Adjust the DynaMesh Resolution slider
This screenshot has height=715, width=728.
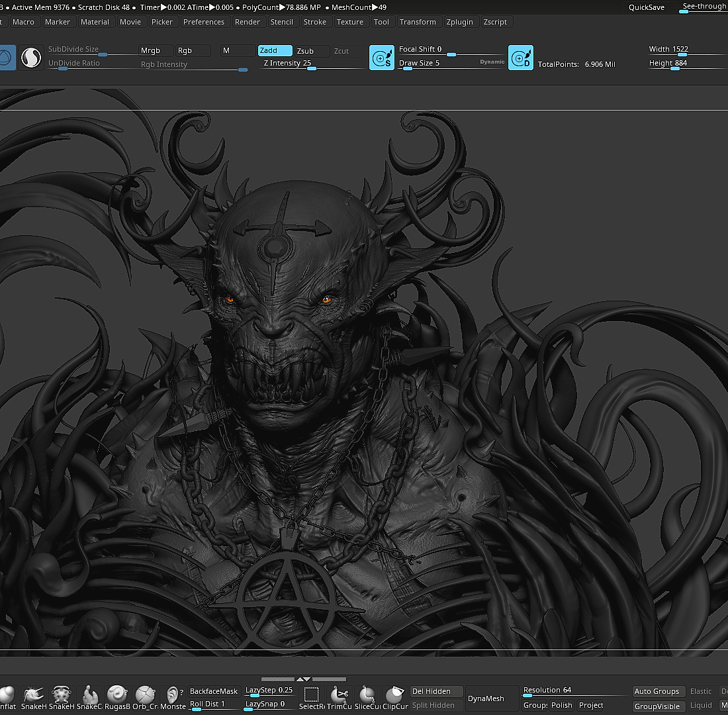click(576, 691)
